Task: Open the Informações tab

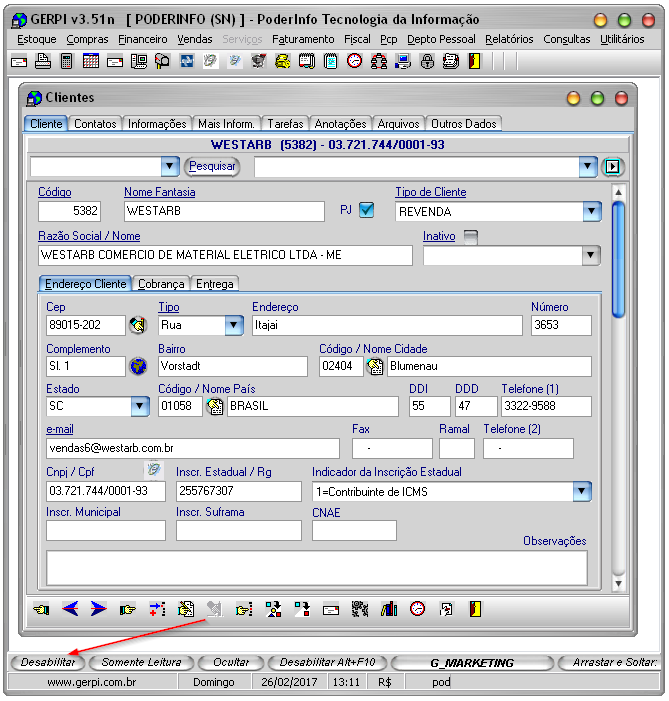Action: [157, 124]
